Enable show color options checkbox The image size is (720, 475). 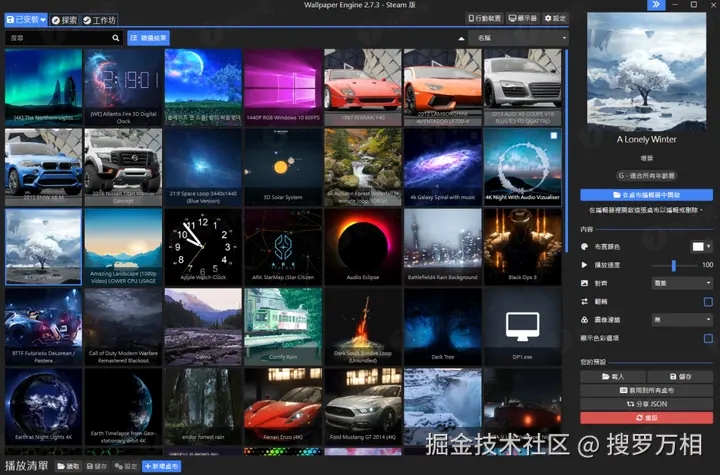[x=708, y=339]
